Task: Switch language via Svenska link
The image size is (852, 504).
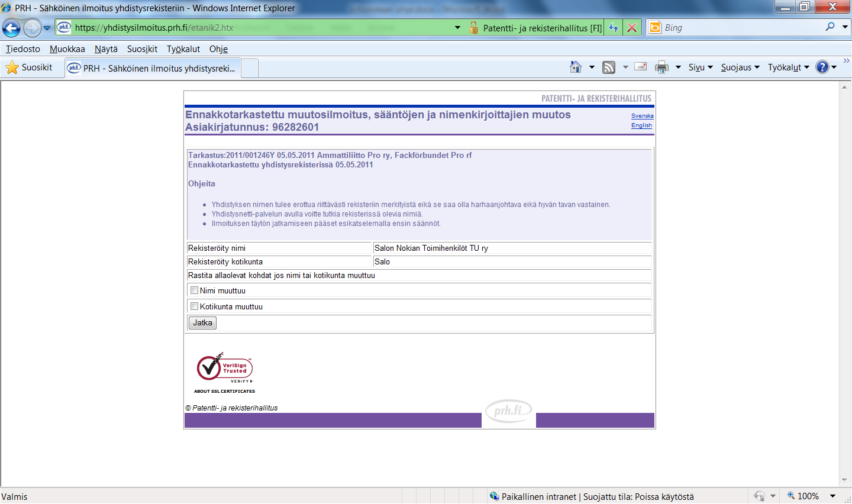Action: click(x=642, y=116)
